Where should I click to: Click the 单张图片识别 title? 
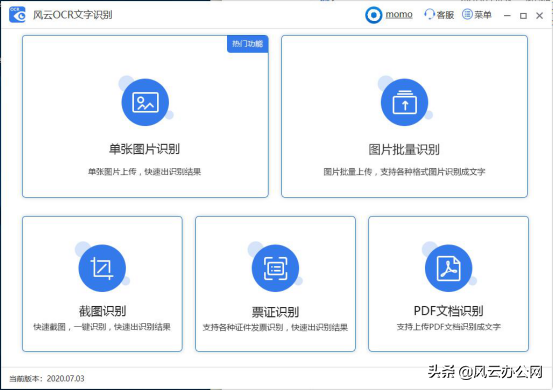144,149
